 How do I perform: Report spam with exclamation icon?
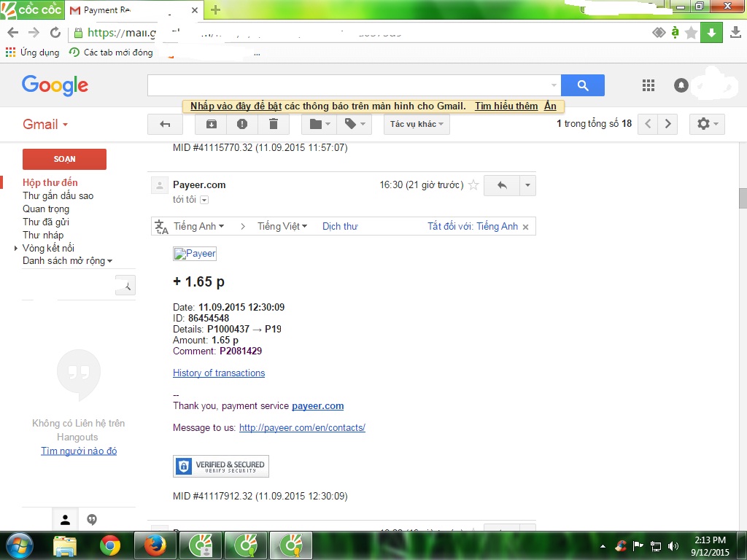242,124
